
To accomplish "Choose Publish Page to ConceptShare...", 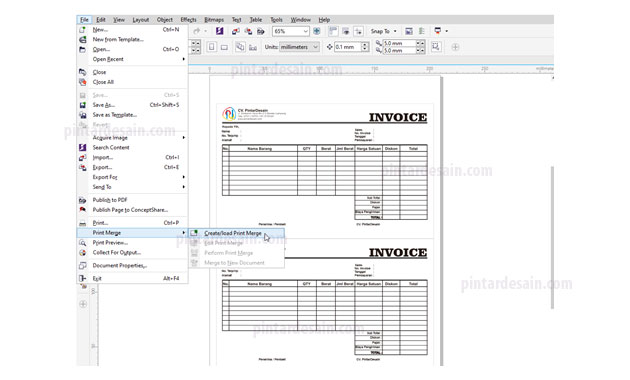I will (132, 210).
